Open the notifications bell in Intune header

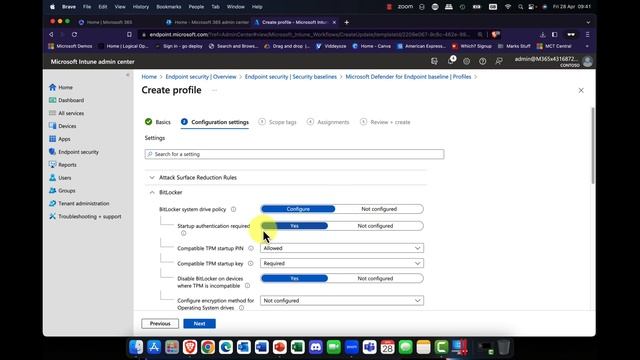pos(451,61)
